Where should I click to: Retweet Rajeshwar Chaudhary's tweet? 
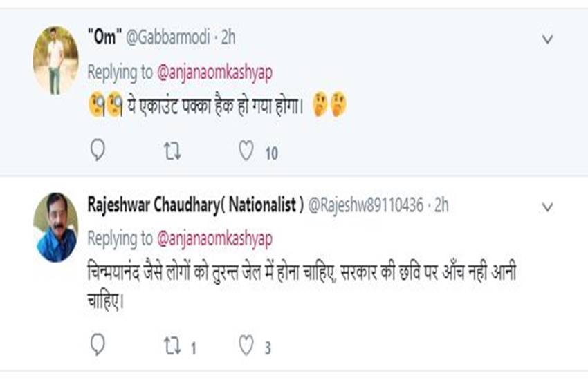click(x=173, y=345)
